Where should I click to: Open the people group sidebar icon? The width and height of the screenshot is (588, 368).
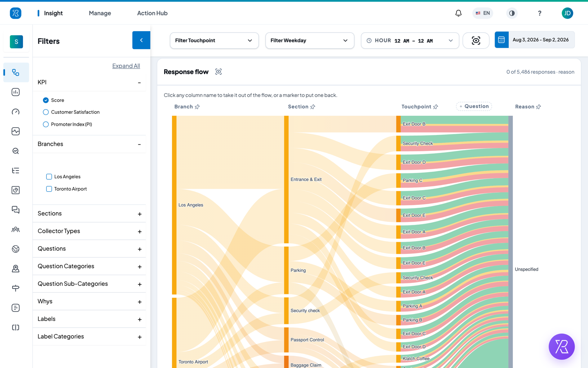[x=16, y=229]
